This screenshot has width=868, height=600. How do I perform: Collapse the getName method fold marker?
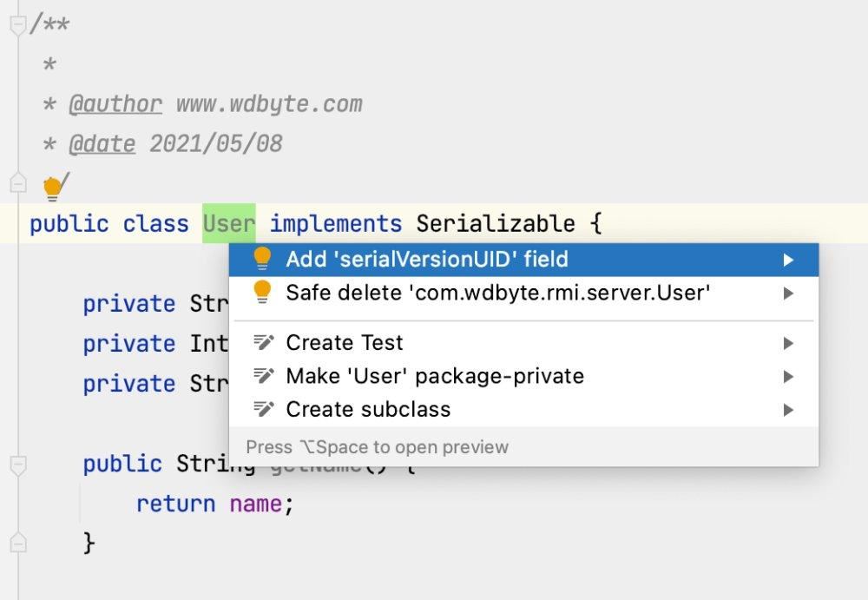click(18, 465)
